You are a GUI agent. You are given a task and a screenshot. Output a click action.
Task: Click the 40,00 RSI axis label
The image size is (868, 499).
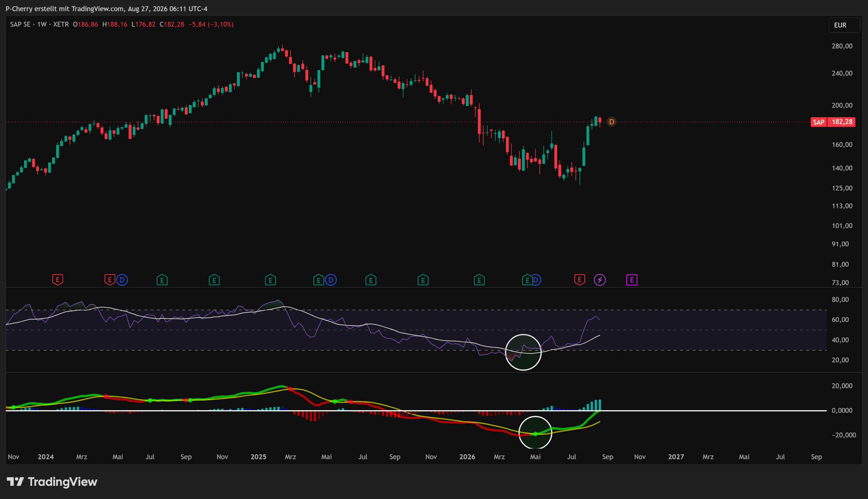(x=840, y=340)
